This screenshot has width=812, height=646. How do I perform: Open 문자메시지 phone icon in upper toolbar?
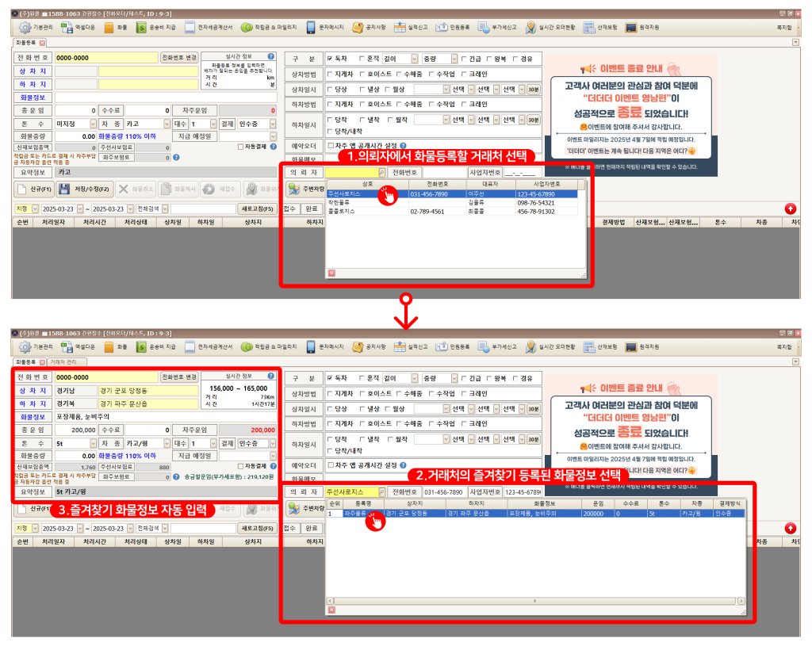312,27
